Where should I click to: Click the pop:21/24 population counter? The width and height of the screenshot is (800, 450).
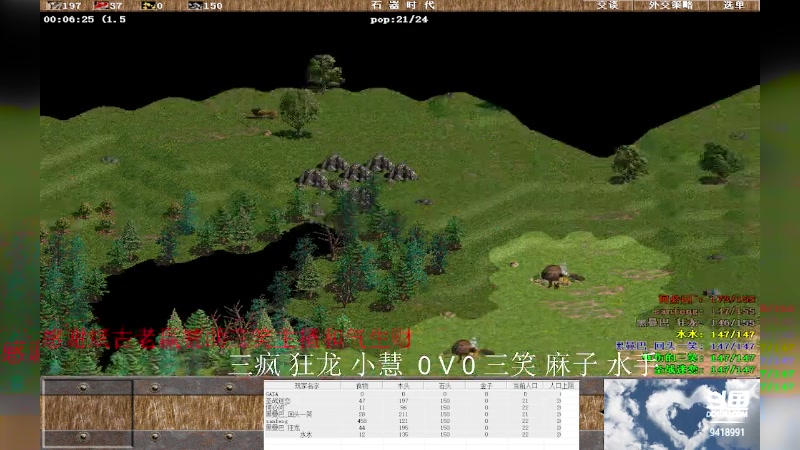(x=399, y=19)
